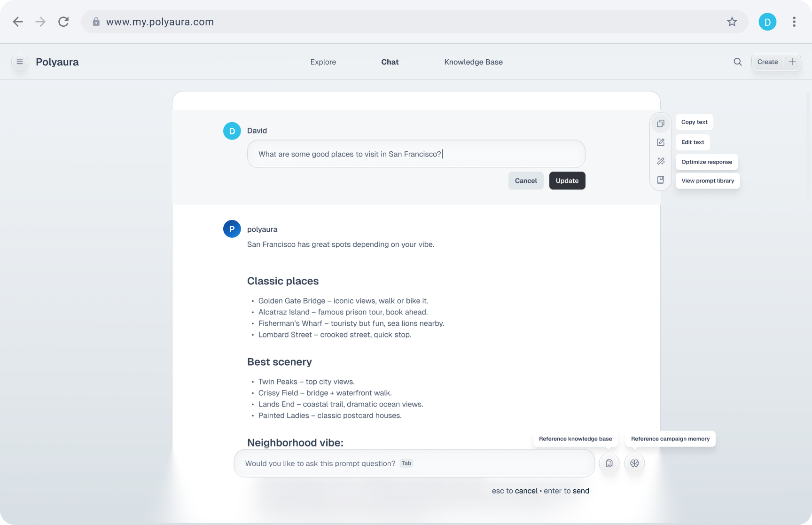Click the Twin Peaks bullet
Screen dimensions: 812x525
tap(306, 382)
